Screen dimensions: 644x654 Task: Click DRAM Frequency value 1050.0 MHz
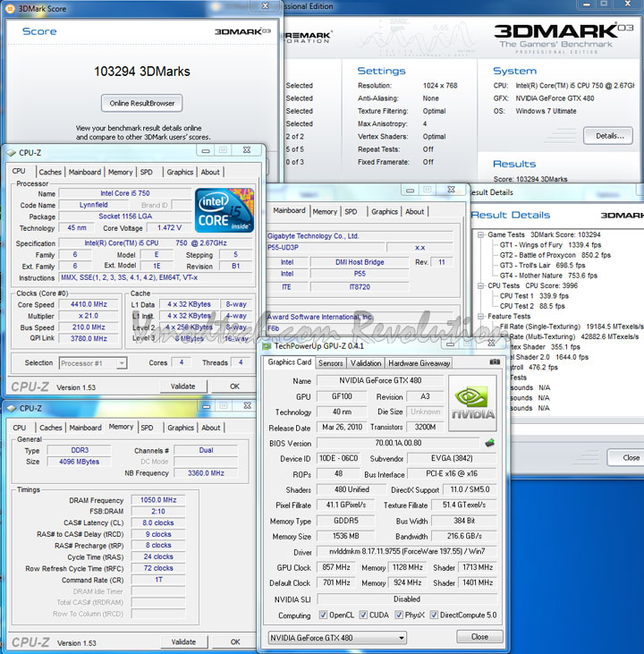(x=158, y=500)
